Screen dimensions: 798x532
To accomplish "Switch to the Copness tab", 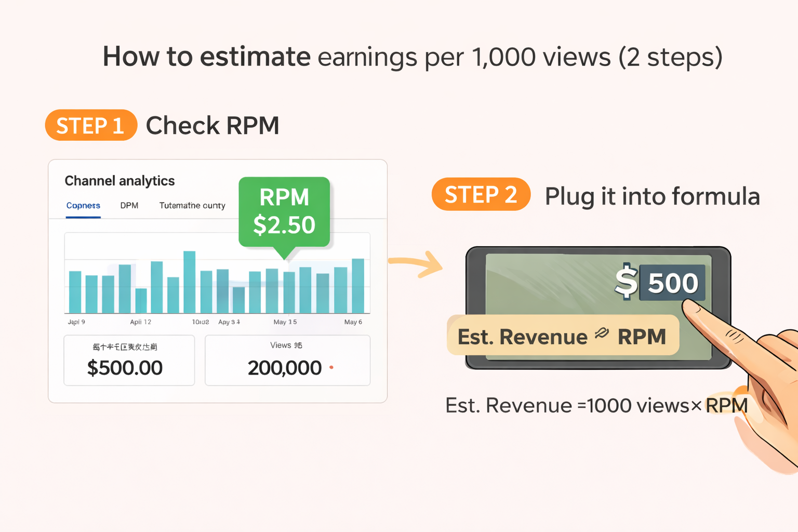I will (x=83, y=206).
